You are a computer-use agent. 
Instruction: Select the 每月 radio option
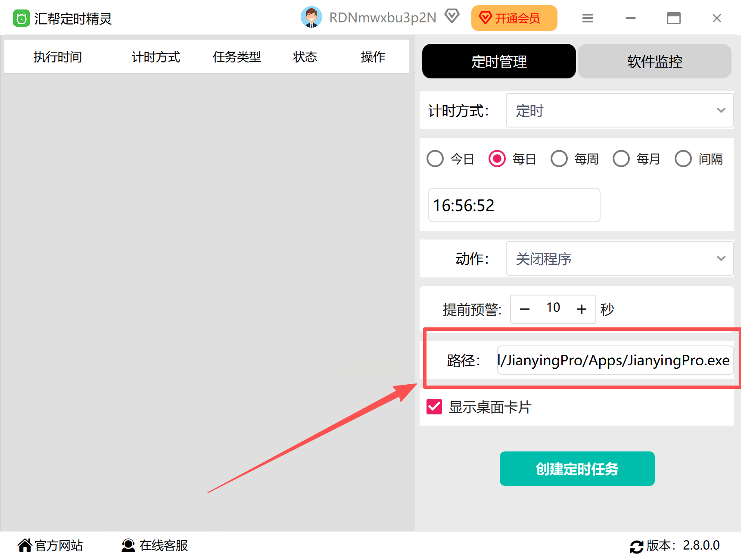(621, 159)
